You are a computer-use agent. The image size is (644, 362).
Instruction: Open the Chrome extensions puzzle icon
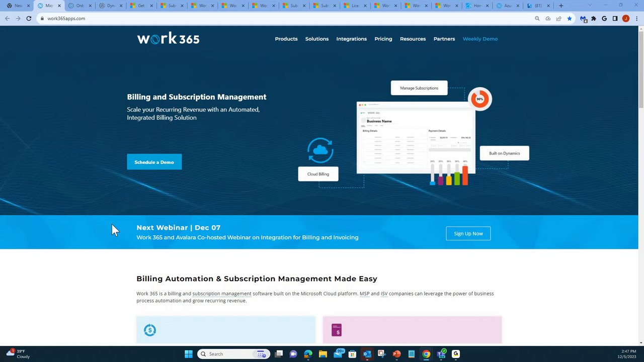tap(594, 19)
